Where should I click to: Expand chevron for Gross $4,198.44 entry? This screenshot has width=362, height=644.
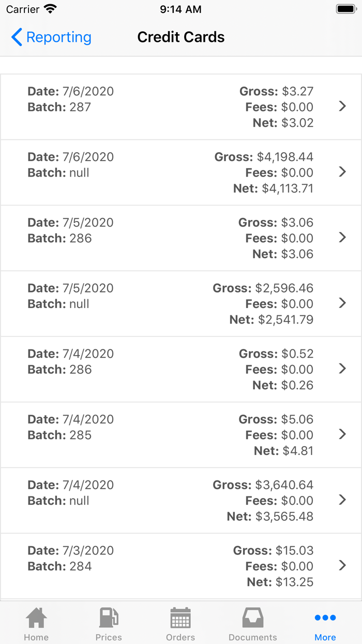click(x=342, y=172)
